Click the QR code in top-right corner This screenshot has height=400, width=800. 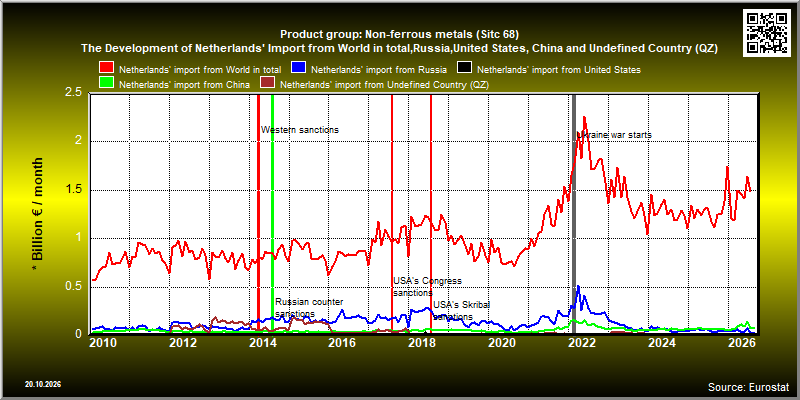pos(768,33)
